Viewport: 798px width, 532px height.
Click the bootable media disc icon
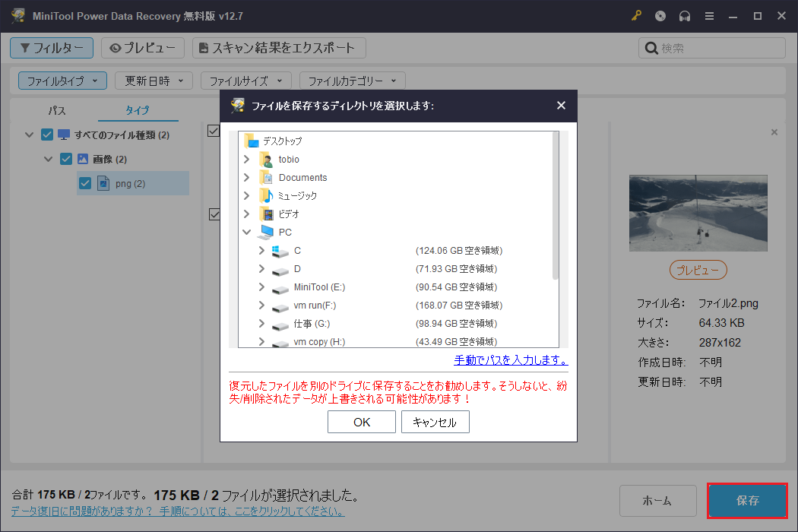click(660, 15)
